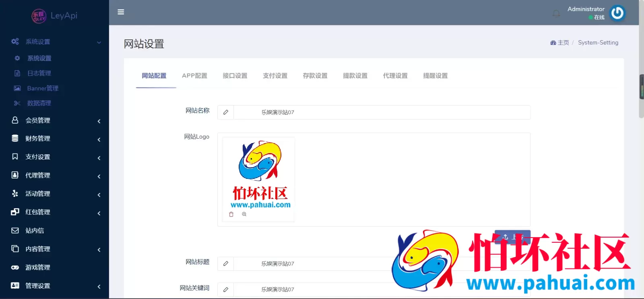The height and width of the screenshot is (299, 644).
Task: Open the 提款设置 tab
Action: pos(355,76)
